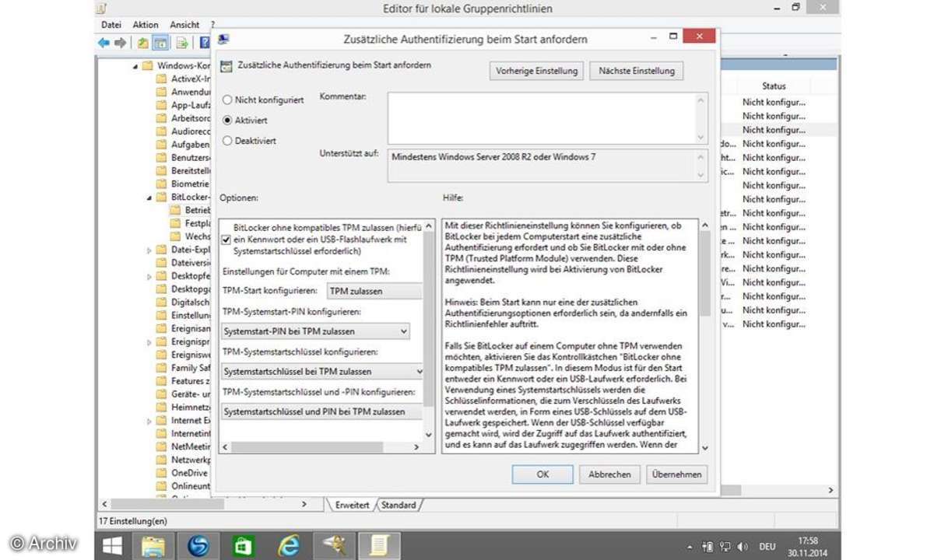Toggle the console tree pane icon
The width and height of the screenshot is (934, 560).
click(x=160, y=43)
